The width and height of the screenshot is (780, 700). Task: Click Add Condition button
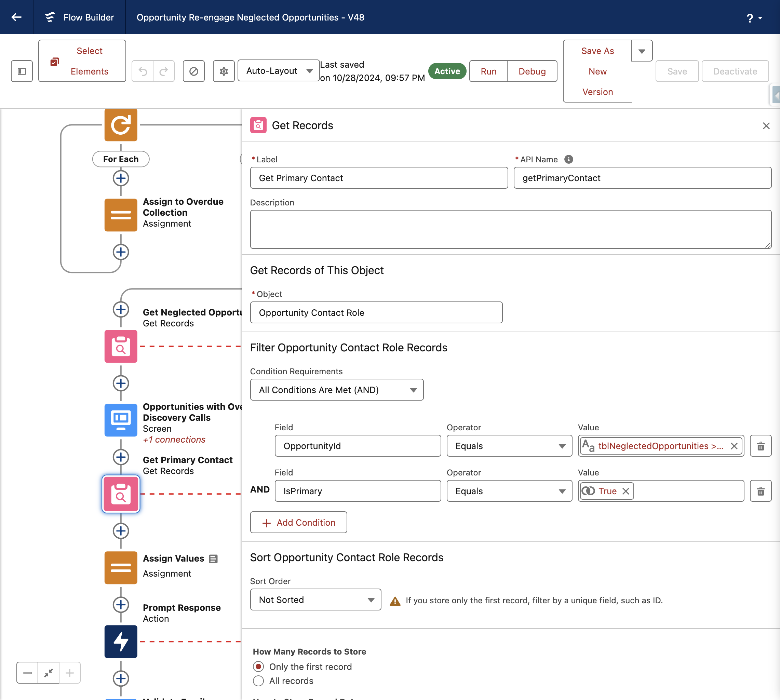(x=298, y=522)
